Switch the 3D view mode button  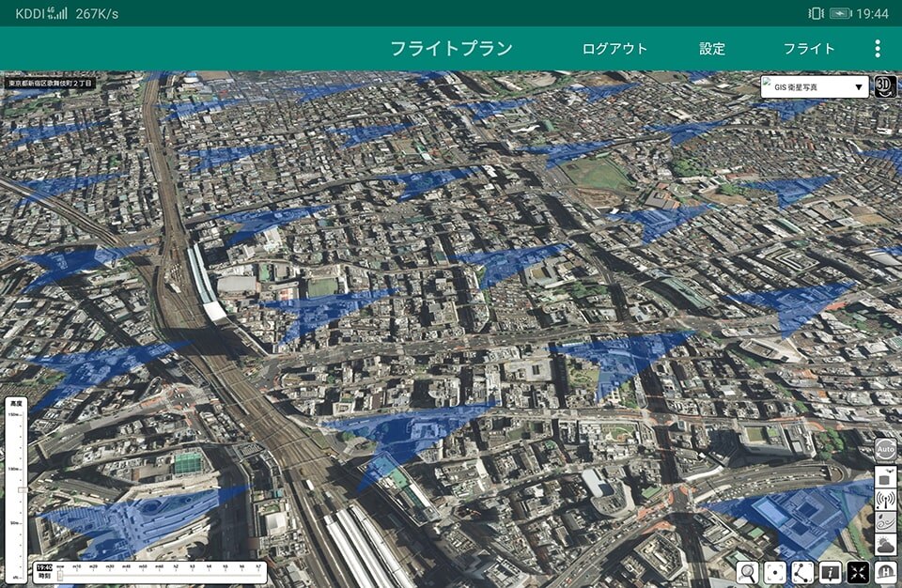coord(884,86)
